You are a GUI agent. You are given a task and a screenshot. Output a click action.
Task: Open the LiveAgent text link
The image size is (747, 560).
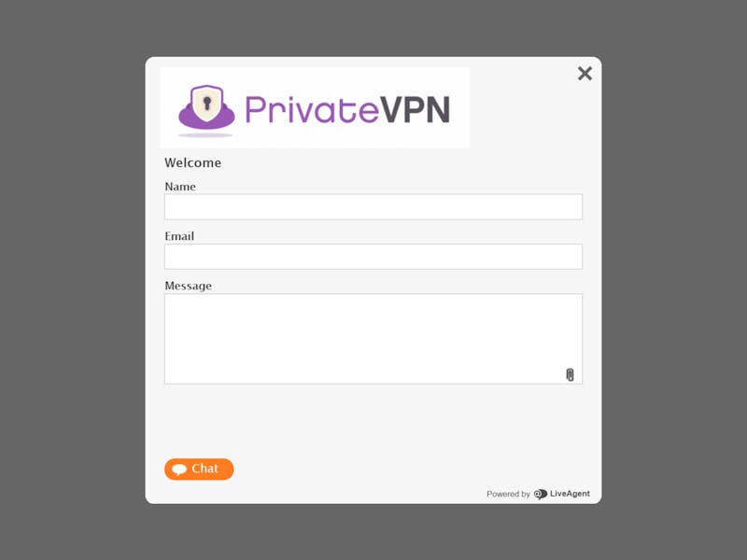[570, 494]
